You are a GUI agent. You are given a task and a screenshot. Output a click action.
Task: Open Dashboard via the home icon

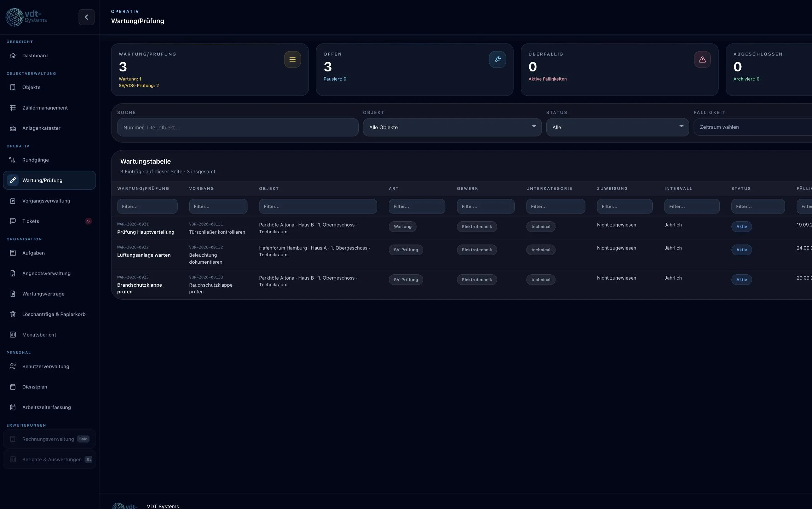[13, 55]
